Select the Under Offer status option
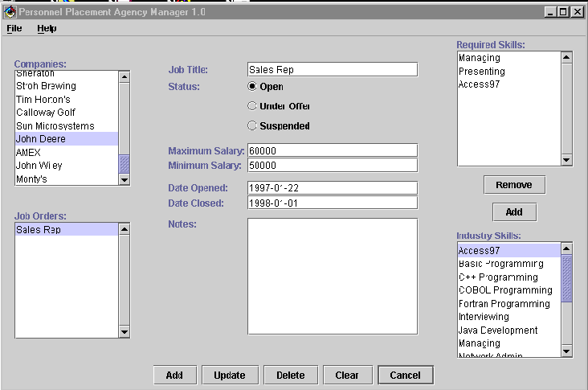This screenshot has height=390, width=588. point(252,106)
